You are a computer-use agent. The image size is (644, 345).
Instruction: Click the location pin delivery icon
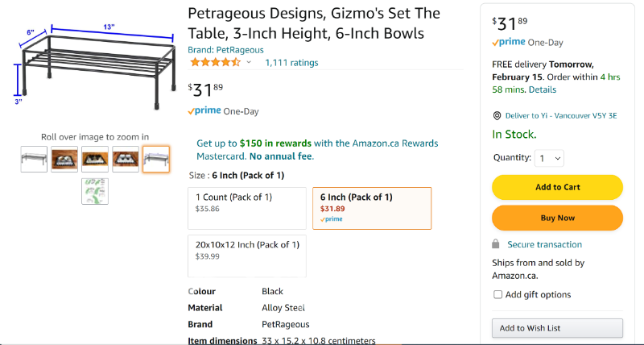[497, 115]
